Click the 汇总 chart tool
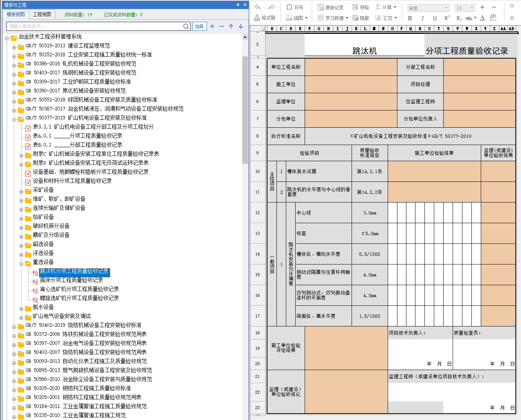The width and height of the screenshot is (521, 420). click(x=384, y=18)
